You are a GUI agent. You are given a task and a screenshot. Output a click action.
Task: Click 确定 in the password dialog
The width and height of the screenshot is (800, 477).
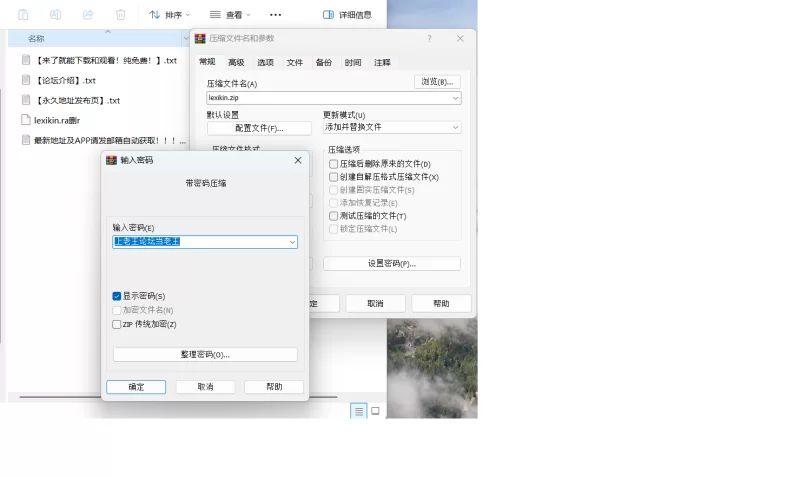click(x=136, y=387)
